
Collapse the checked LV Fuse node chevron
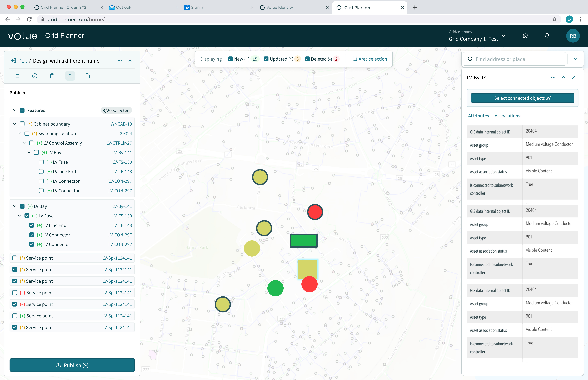click(19, 216)
